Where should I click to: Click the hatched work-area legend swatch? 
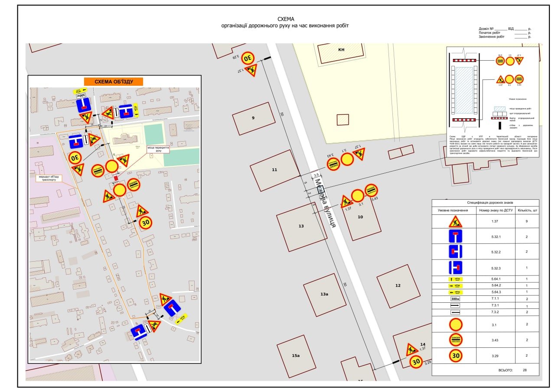coord(499,108)
